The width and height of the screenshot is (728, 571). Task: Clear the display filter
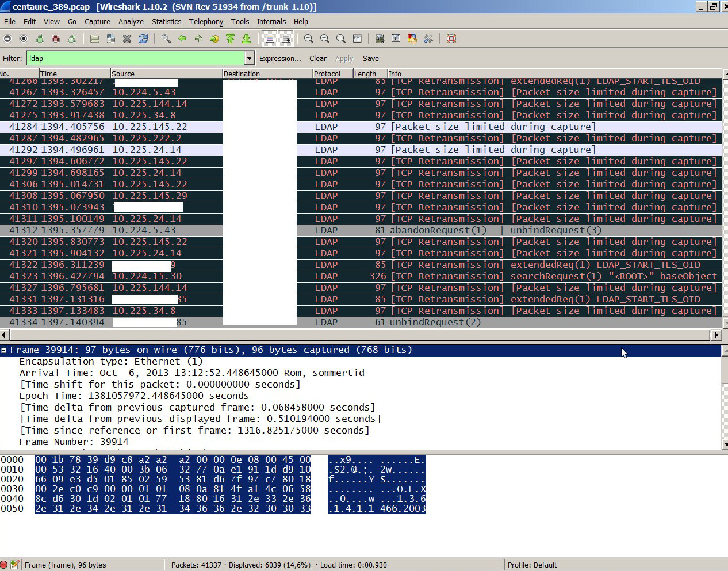tap(318, 59)
